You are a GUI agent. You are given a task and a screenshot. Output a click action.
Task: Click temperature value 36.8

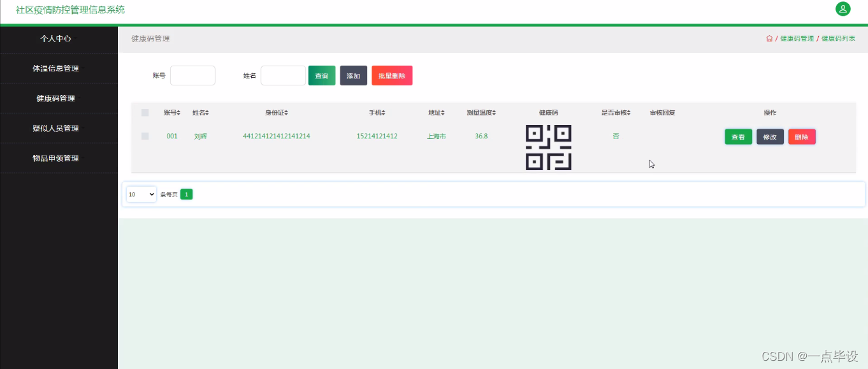click(481, 136)
